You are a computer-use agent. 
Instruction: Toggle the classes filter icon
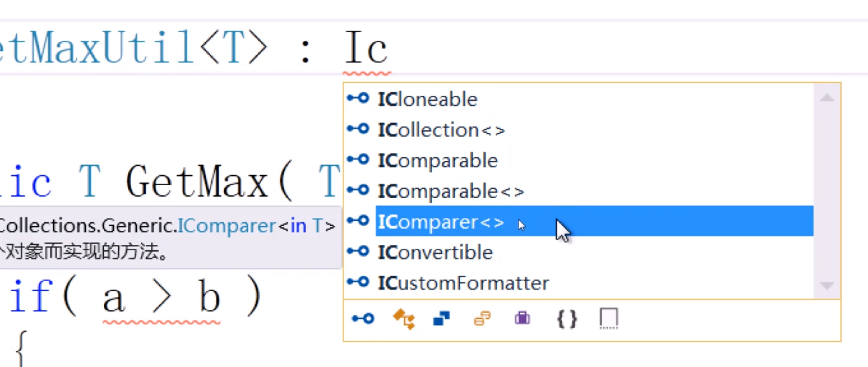click(403, 319)
